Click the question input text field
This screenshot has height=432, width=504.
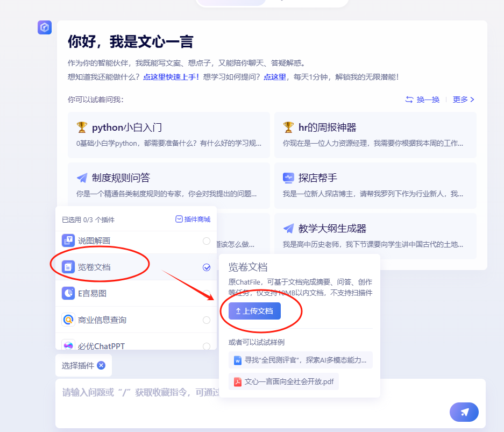(140, 393)
